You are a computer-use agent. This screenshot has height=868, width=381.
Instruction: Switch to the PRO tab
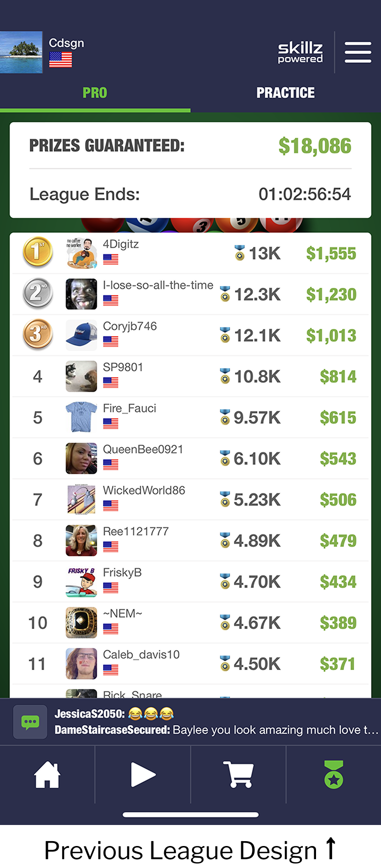[x=95, y=93]
